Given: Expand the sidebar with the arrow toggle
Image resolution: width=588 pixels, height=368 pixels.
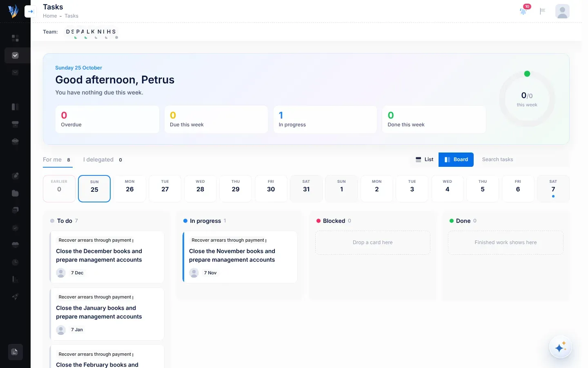Looking at the screenshot, I should [x=30, y=11].
